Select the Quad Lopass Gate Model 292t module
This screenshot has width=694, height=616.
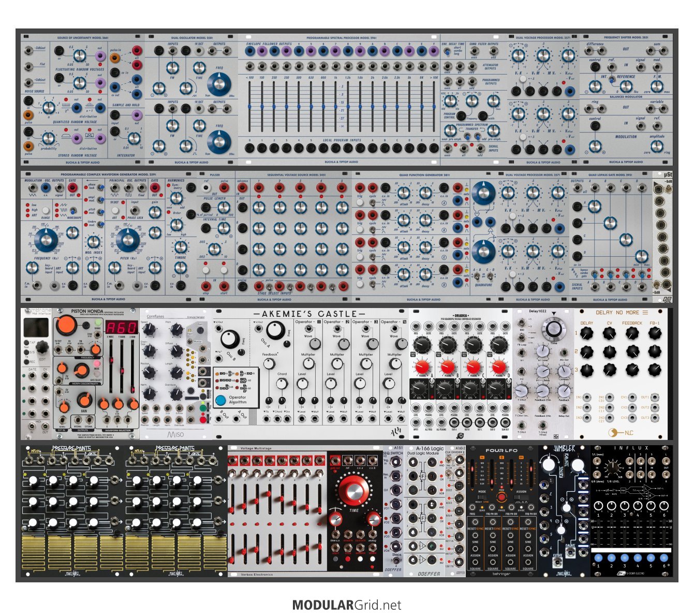tap(610, 237)
